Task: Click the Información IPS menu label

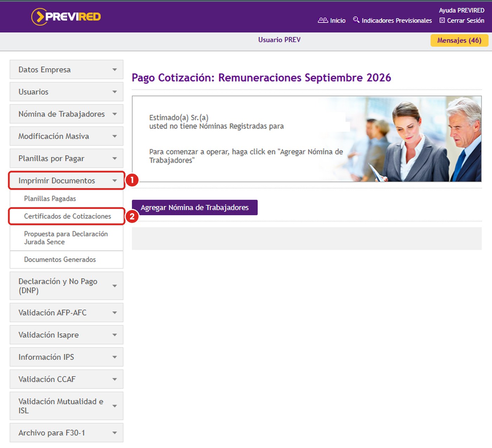Action: (46, 357)
